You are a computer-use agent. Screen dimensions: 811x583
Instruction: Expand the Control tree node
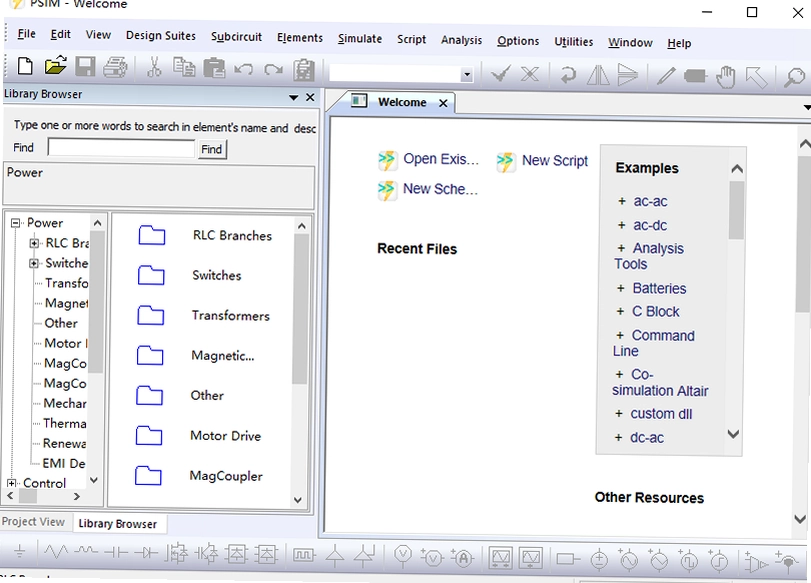coord(11,483)
